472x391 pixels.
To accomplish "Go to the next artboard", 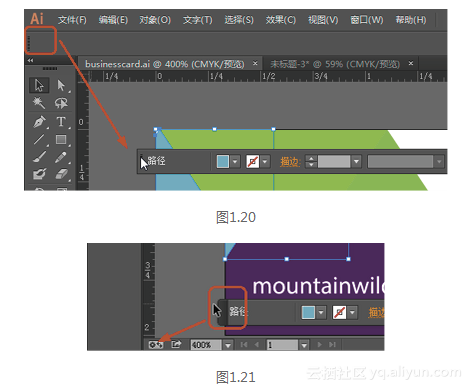I will tap(320, 345).
